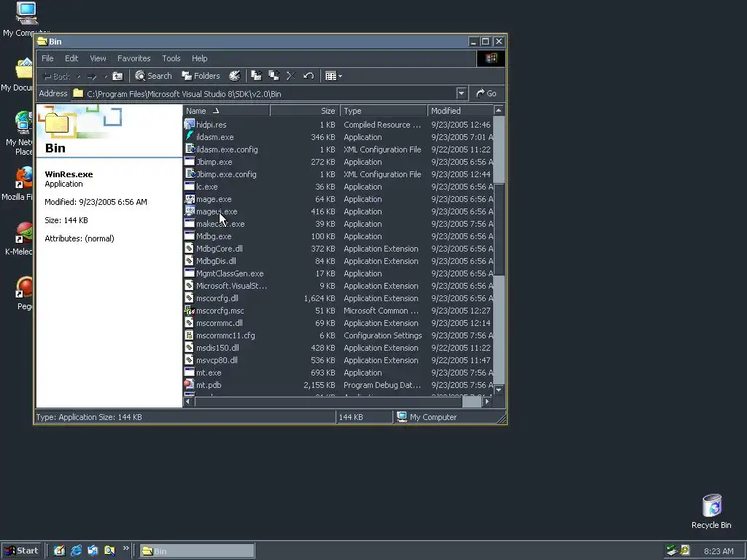
Task: Select the hidpi.res file icon
Action: (189, 124)
